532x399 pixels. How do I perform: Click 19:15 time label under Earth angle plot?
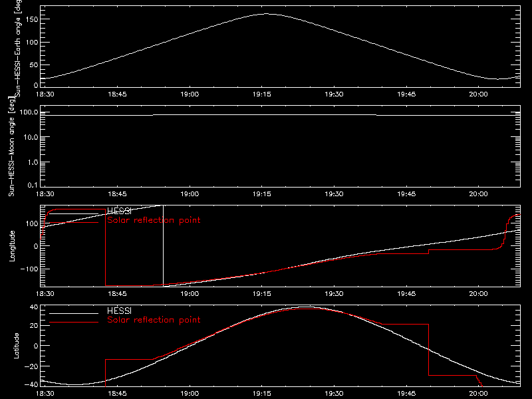[261, 94]
